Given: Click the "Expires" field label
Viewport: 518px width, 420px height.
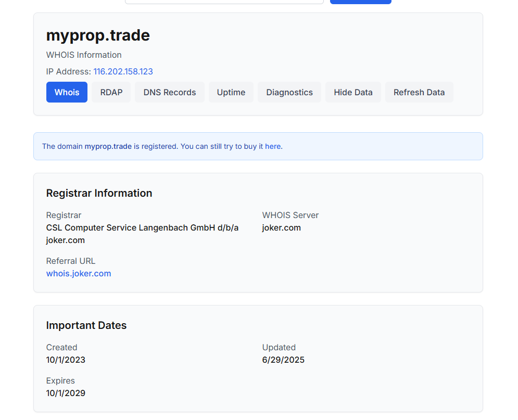Looking at the screenshot, I should point(60,381).
